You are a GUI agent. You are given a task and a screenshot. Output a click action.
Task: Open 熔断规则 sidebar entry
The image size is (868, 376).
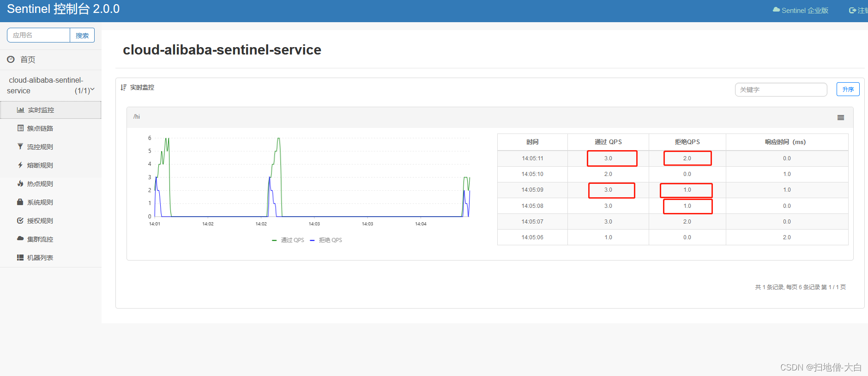[51, 165]
